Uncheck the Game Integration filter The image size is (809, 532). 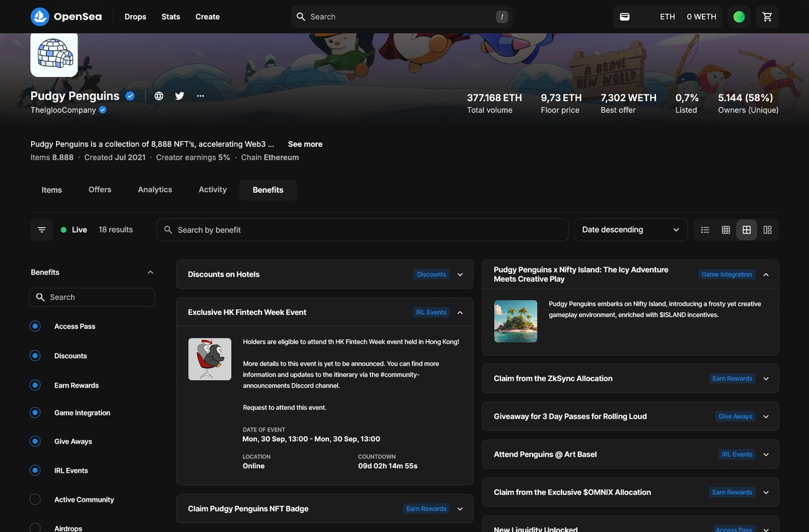(35, 413)
